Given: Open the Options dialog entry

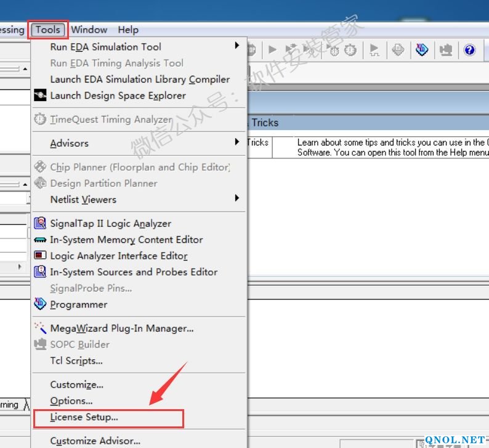Looking at the screenshot, I should point(71,401).
